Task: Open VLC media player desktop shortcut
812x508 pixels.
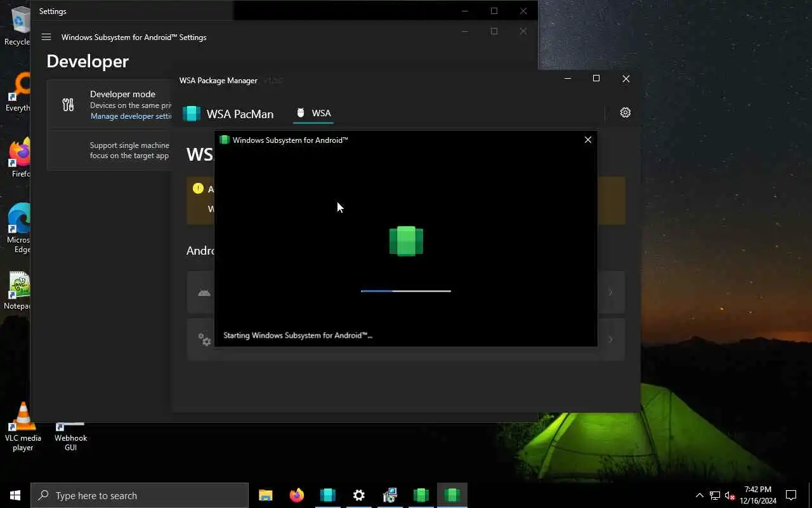Action: [23, 427]
